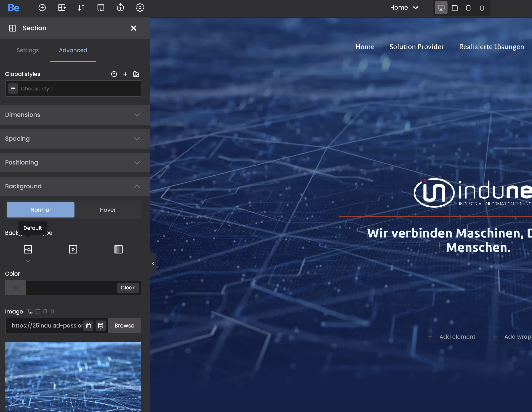
Task: Open the Home page dropdown
Action: [x=404, y=8]
